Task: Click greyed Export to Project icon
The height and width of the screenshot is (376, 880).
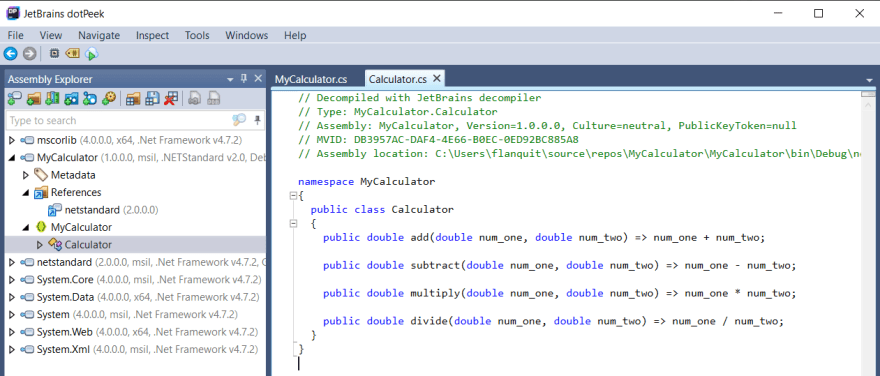Action: [x=195, y=99]
